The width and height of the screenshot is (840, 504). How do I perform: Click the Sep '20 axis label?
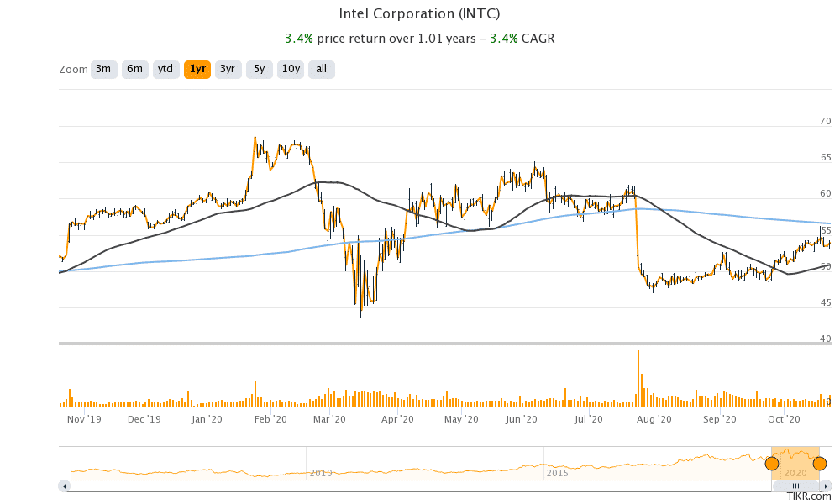pyautogui.click(x=720, y=419)
